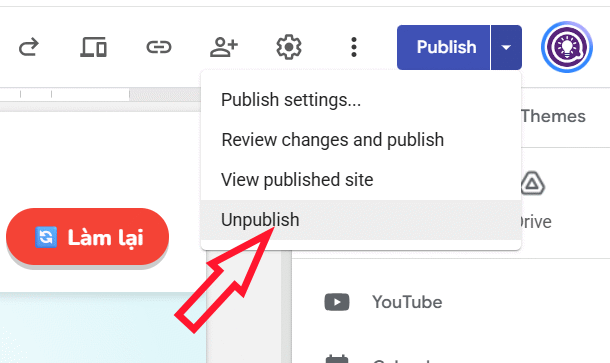610x363 pixels.
Task: Click the refresh icon on Làm lại
Action: (x=46, y=237)
